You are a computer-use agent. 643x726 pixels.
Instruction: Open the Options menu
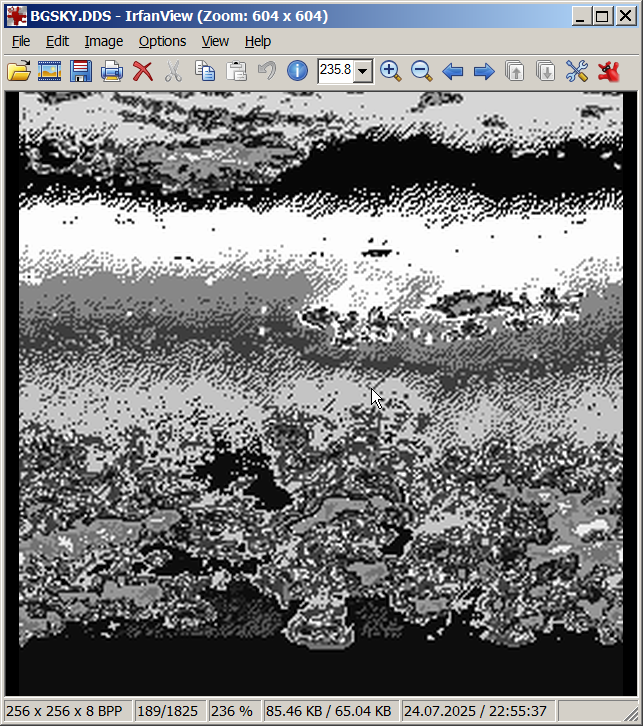pyautogui.click(x=162, y=41)
